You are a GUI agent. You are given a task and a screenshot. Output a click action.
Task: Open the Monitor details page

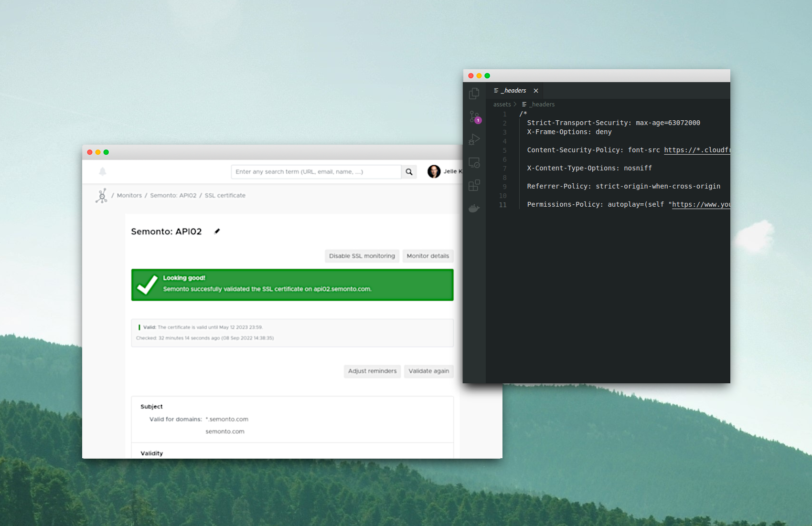(427, 256)
